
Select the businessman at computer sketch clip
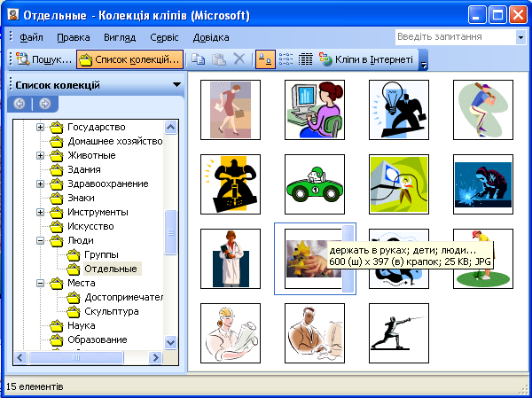click(315, 333)
